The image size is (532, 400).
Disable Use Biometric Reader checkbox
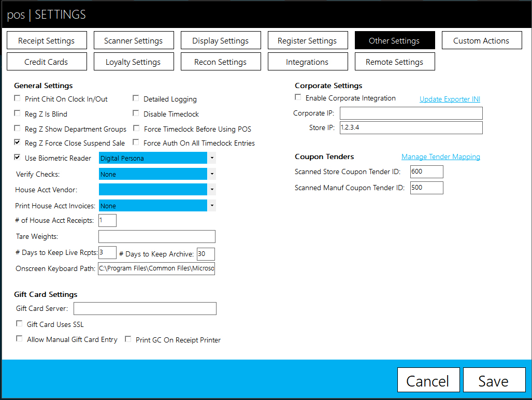click(17, 158)
